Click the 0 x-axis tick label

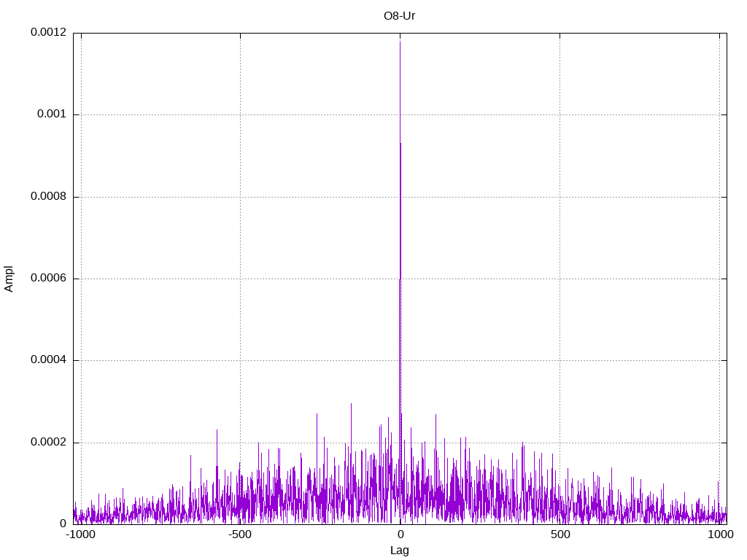coord(400,534)
